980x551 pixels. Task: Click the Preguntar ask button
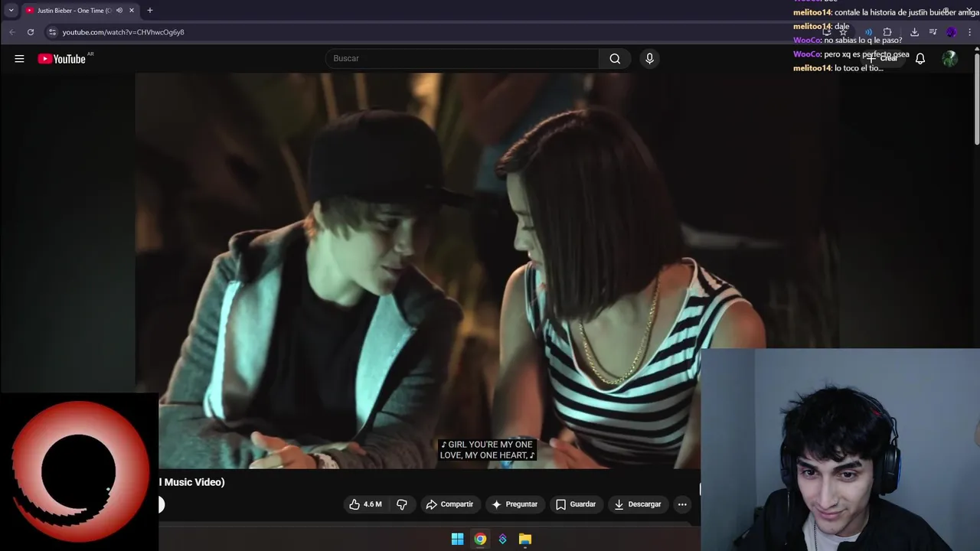click(514, 504)
